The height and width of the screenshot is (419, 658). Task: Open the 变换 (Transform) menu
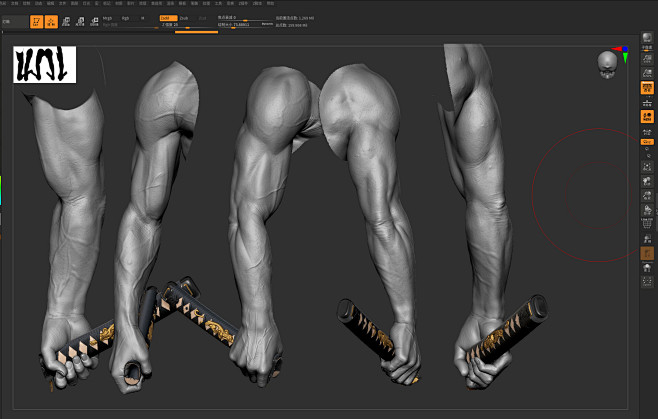pyautogui.click(x=230, y=3)
